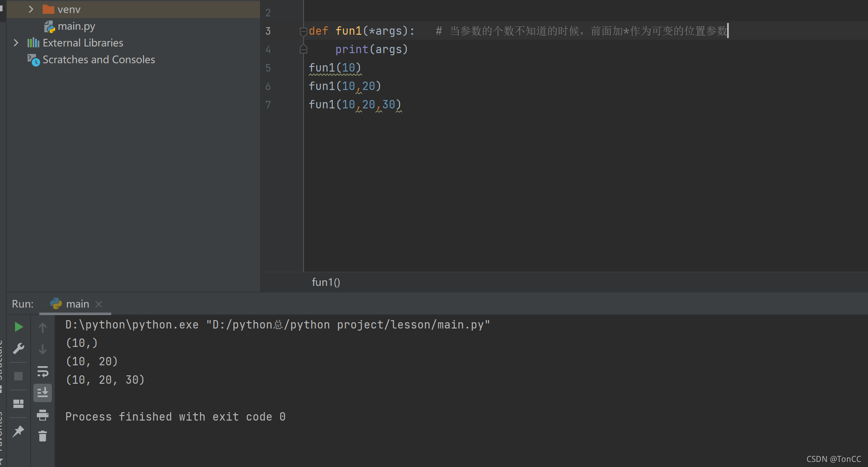Click the Chinese comment on line 3

581,31
